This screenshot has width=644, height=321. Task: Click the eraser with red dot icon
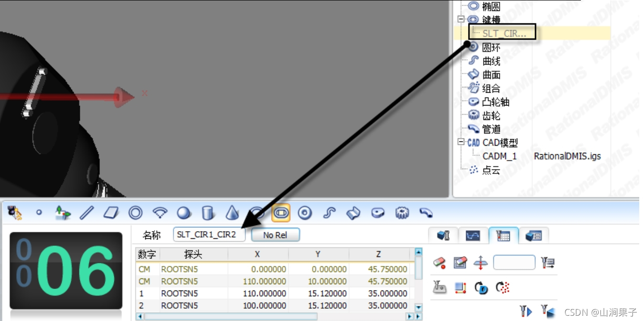click(x=439, y=262)
